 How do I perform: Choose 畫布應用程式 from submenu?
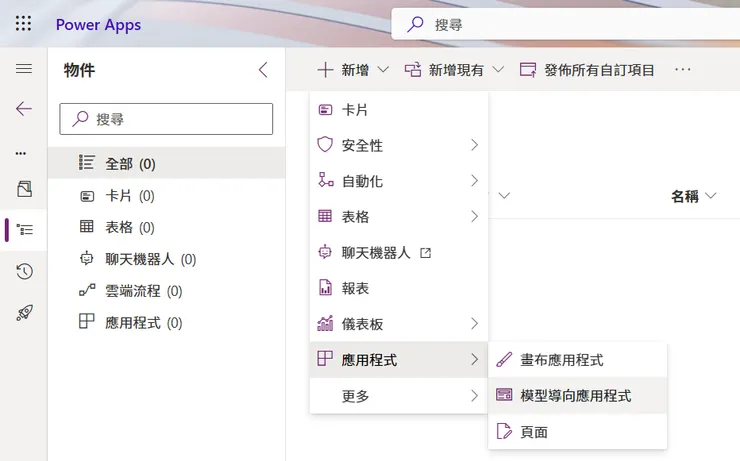[578, 360]
